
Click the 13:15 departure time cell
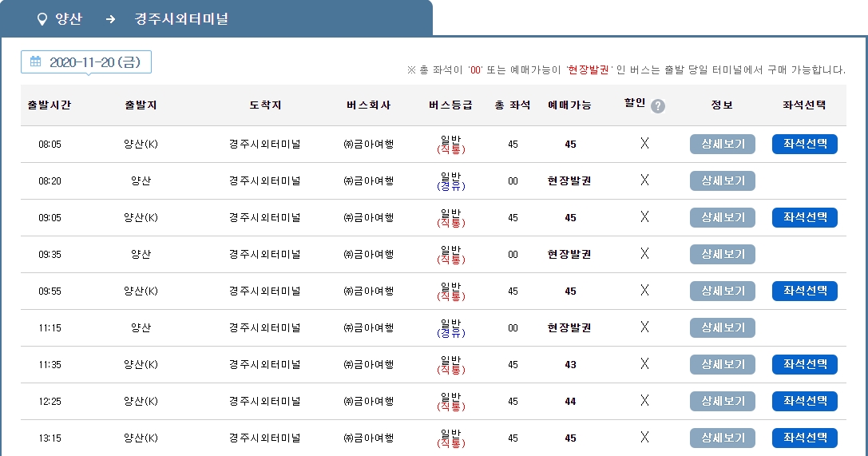pos(50,438)
